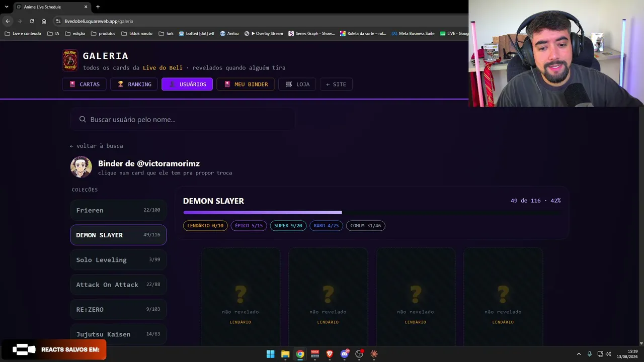Click the Galeria logo image

[x=70, y=60]
